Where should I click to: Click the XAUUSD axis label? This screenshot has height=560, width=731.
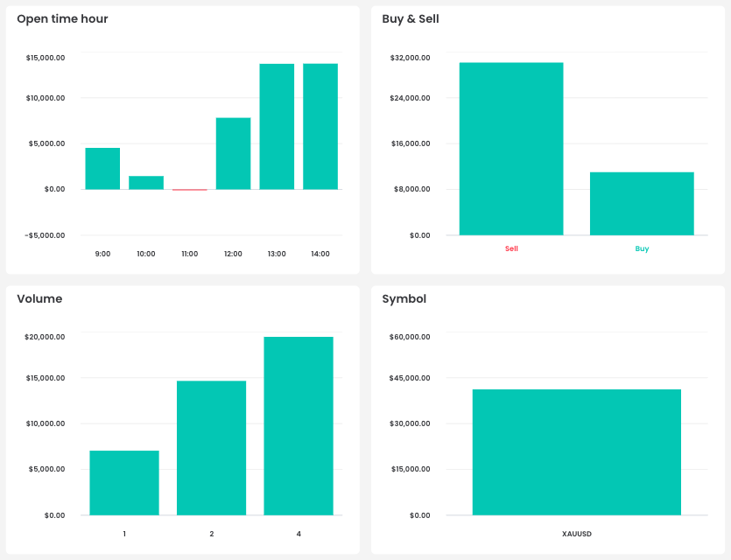tap(578, 534)
